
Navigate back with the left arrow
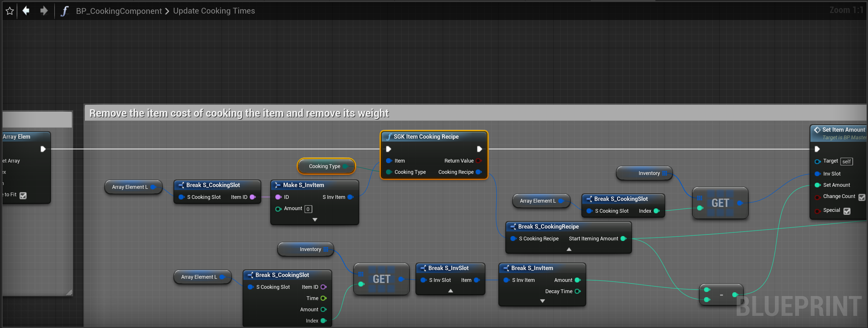(26, 11)
